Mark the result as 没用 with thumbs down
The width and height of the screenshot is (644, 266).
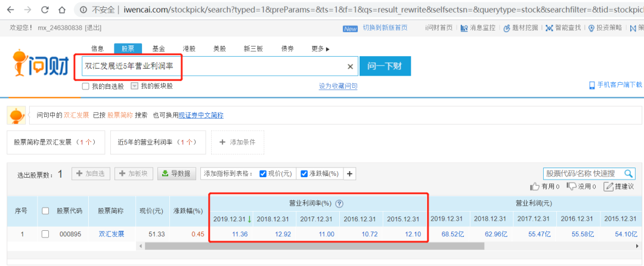[571, 186]
